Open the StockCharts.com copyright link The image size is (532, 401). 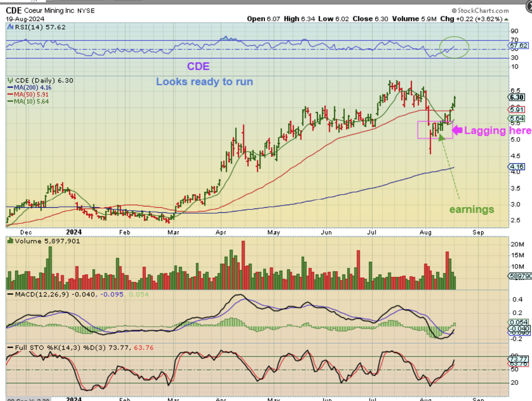click(x=480, y=11)
